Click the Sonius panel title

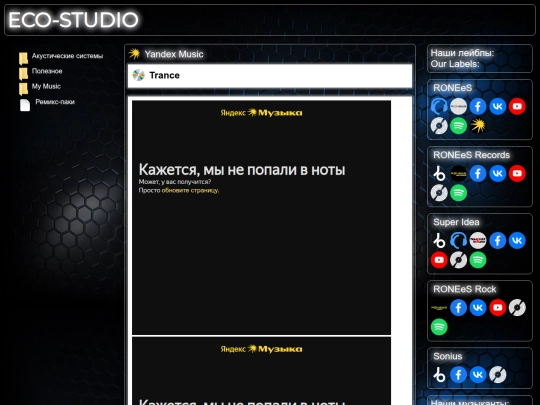[448, 356]
